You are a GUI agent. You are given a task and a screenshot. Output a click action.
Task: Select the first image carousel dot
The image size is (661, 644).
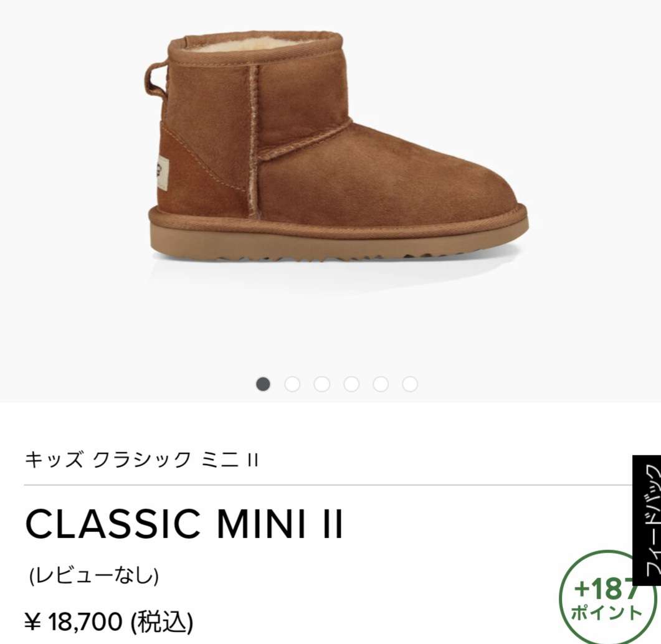pyautogui.click(x=263, y=384)
